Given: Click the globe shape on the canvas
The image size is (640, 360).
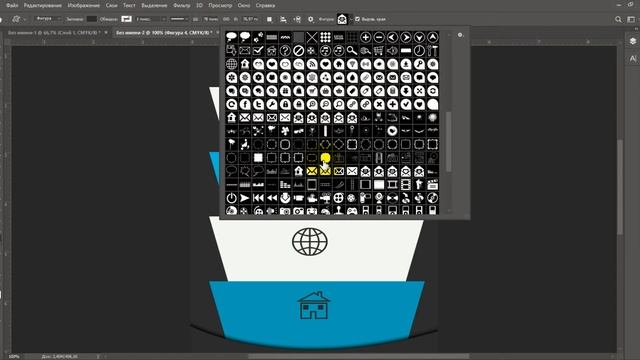Looking at the screenshot, I should [310, 242].
